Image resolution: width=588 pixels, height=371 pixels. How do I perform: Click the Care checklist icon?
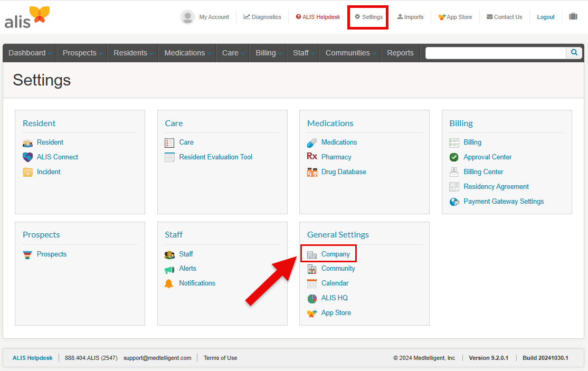(169, 143)
